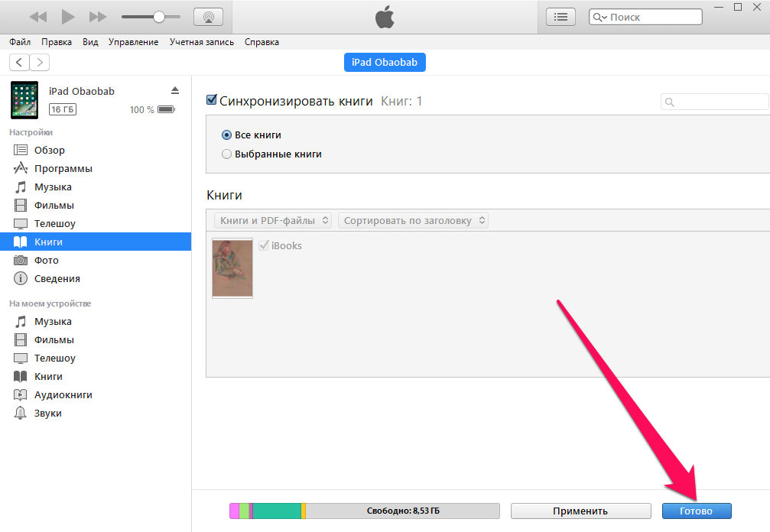Expand the Книги и PDF-файлы dropdown
770x532 pixels.
tap(273, 220)
